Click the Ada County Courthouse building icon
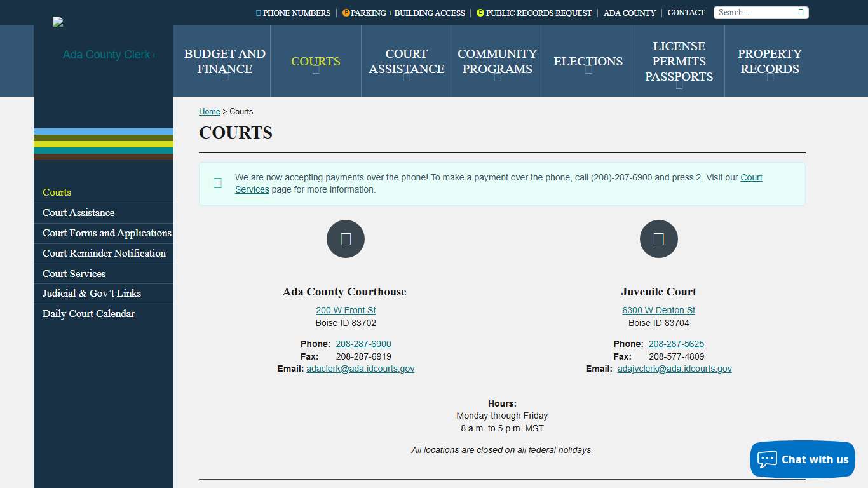The image size is (868, 488). pos(345,239)
